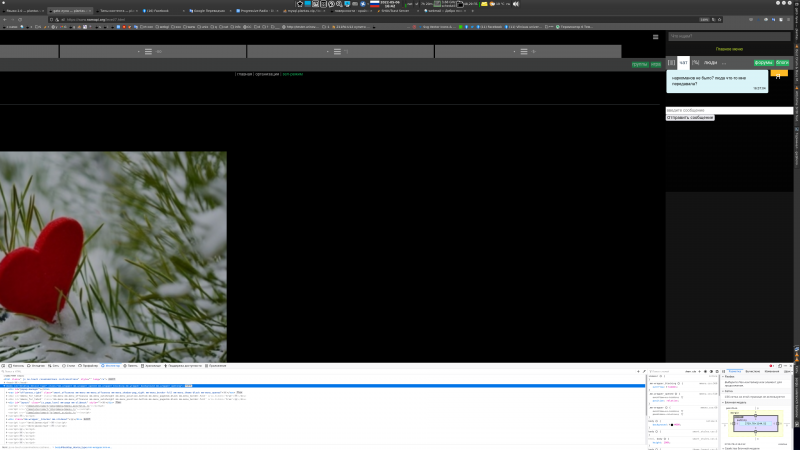Image resolution: width=800 pixels, height=450 pixels.
Task: Click the orange 'Я' avatar in the chat
Action: pos(779,75)
